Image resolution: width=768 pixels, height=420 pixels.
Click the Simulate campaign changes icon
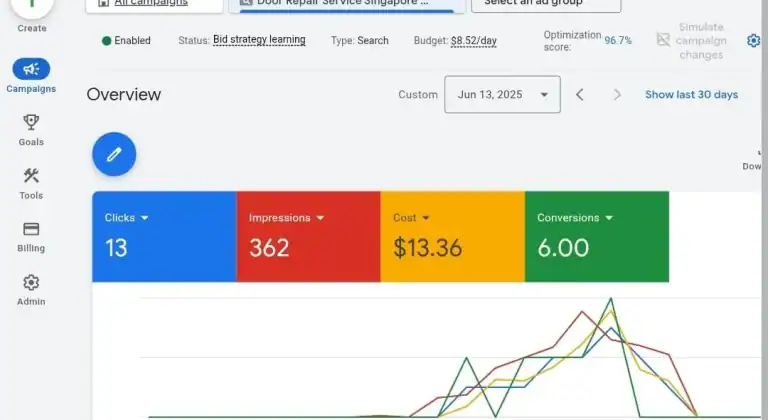coord(664,40)
